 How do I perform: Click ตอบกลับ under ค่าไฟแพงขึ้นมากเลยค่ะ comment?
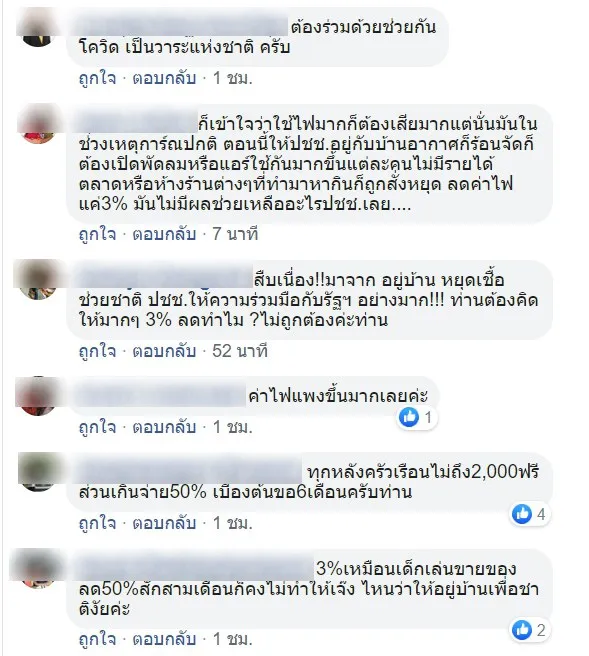click(x=164, y=427)
